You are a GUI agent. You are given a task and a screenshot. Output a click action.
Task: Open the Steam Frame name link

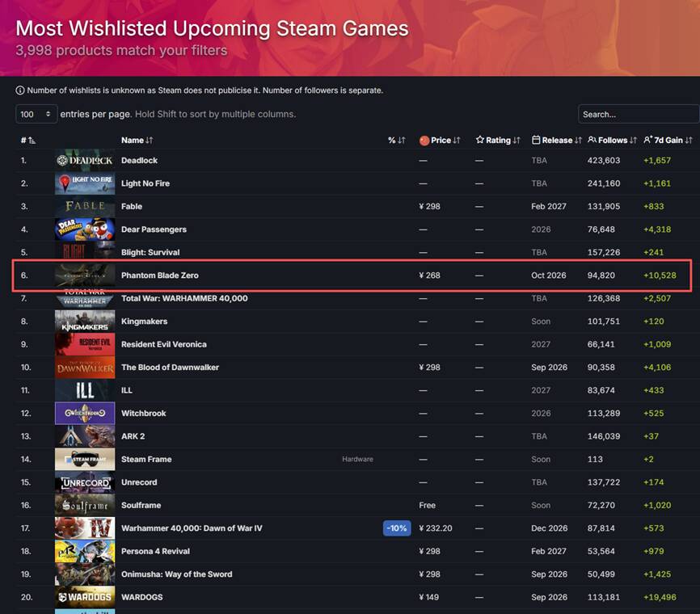(146, 459)
